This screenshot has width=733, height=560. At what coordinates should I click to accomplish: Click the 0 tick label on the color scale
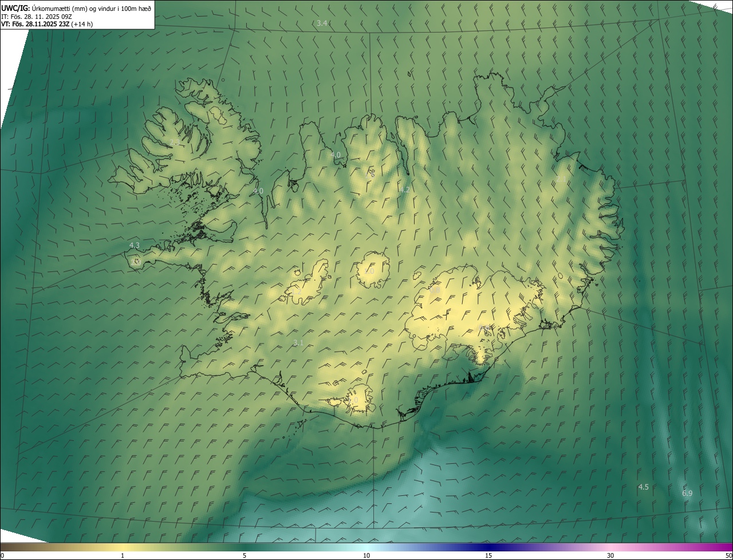(2, 555)
